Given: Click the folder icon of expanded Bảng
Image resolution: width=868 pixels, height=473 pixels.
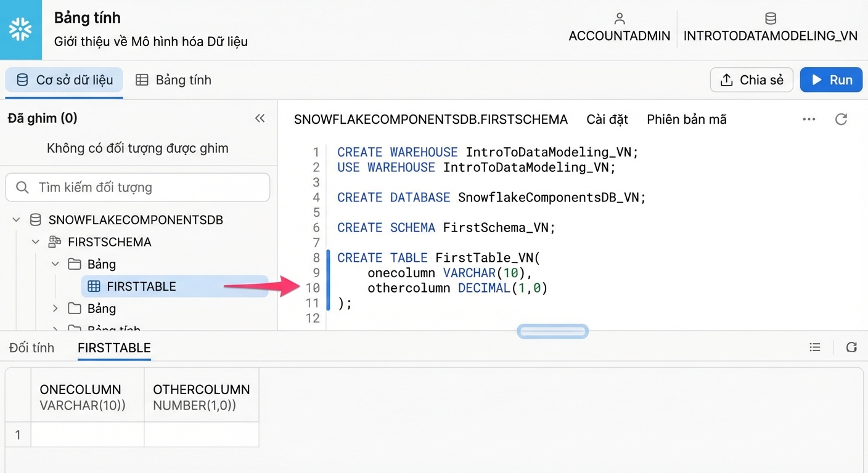Looking at the screenshot, I should click(75, 264).
